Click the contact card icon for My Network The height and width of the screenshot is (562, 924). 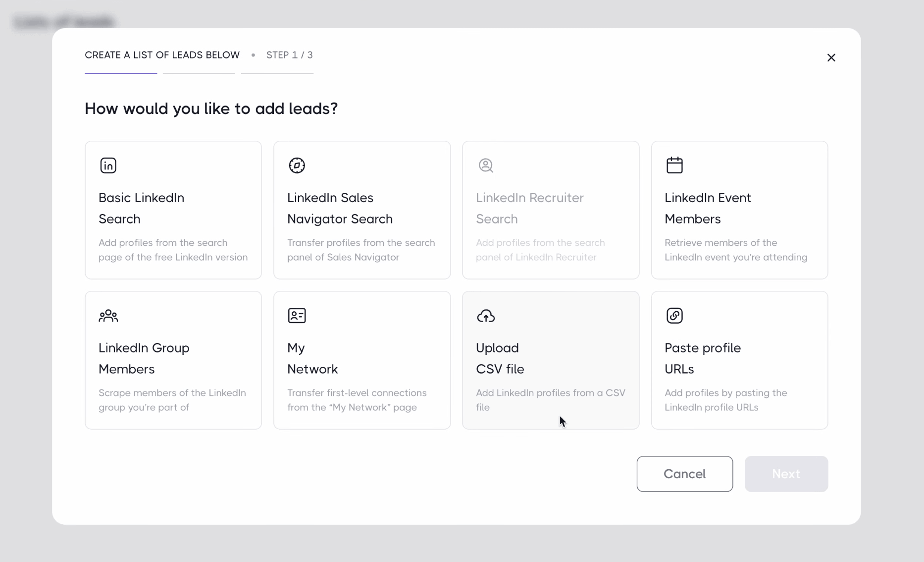[297, 316]
